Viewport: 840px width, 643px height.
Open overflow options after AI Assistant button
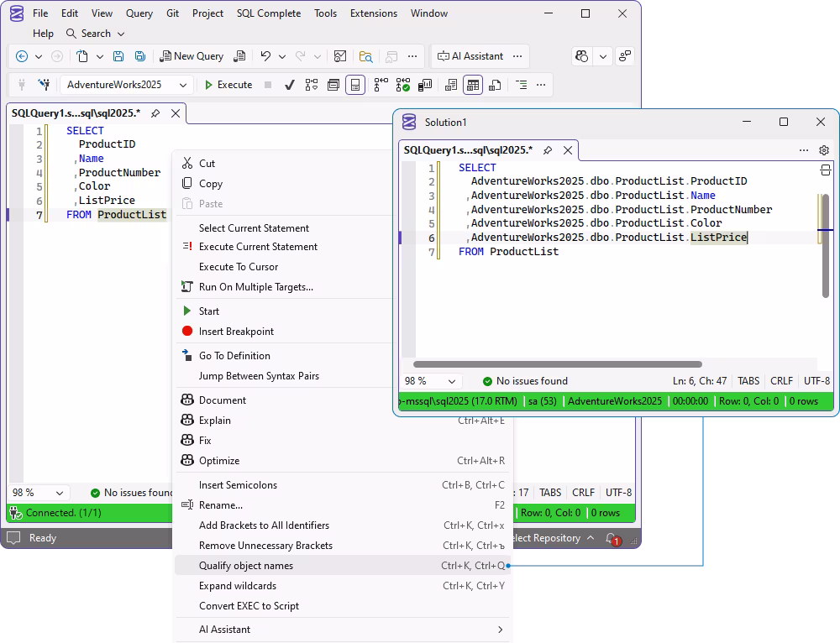(x=517, y=56)
